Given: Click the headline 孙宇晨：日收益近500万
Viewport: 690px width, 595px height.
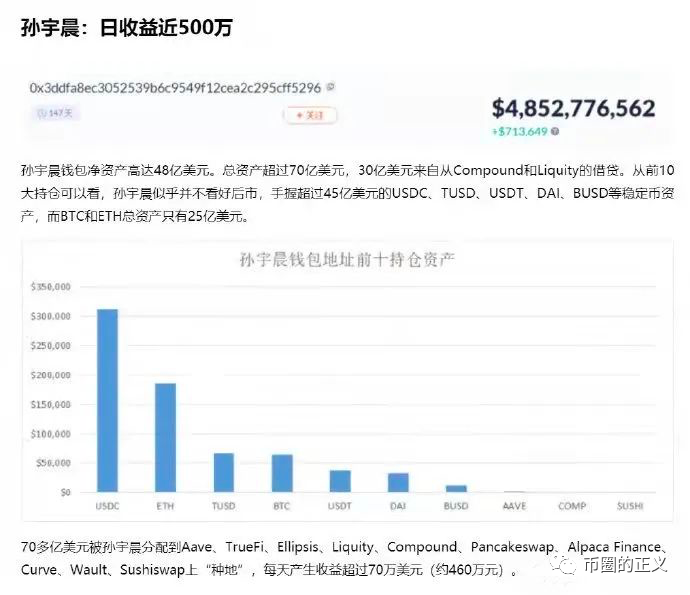Looking at the screenshot, I should point(127,27).
